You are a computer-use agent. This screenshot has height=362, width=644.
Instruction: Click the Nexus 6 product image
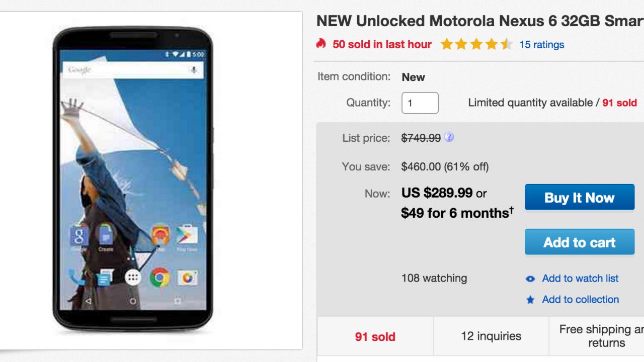point(133,178)
